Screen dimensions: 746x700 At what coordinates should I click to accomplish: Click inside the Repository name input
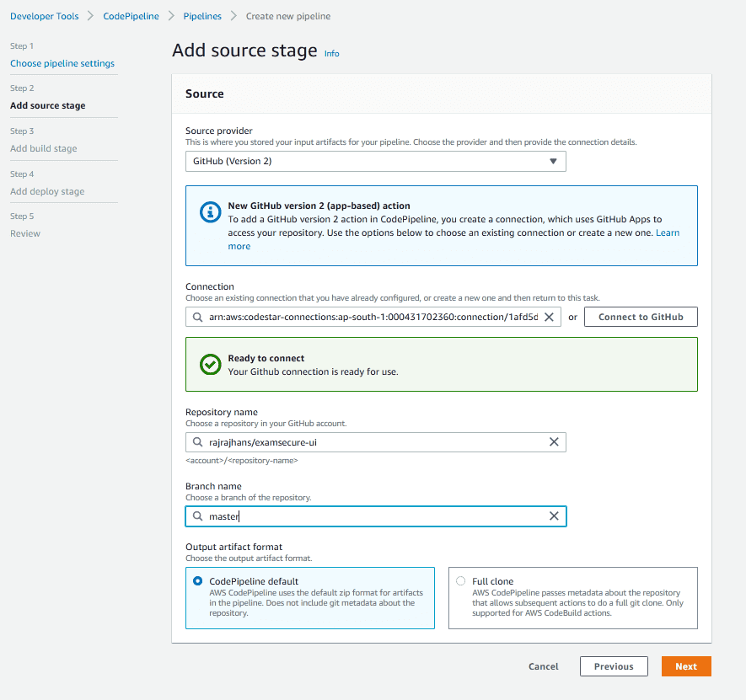(371, 442)
